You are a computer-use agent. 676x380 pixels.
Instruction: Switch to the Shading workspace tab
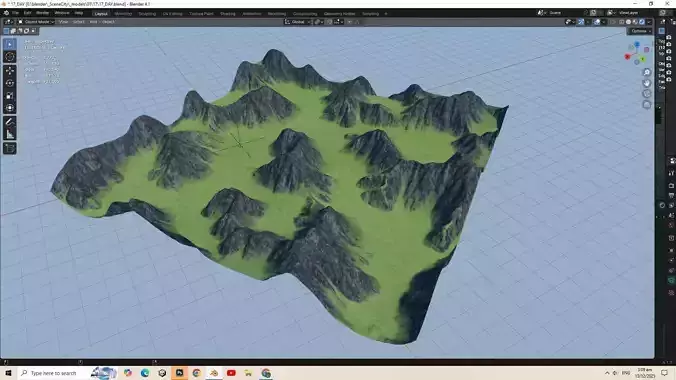pyautogui.click(x=228, y=14)
